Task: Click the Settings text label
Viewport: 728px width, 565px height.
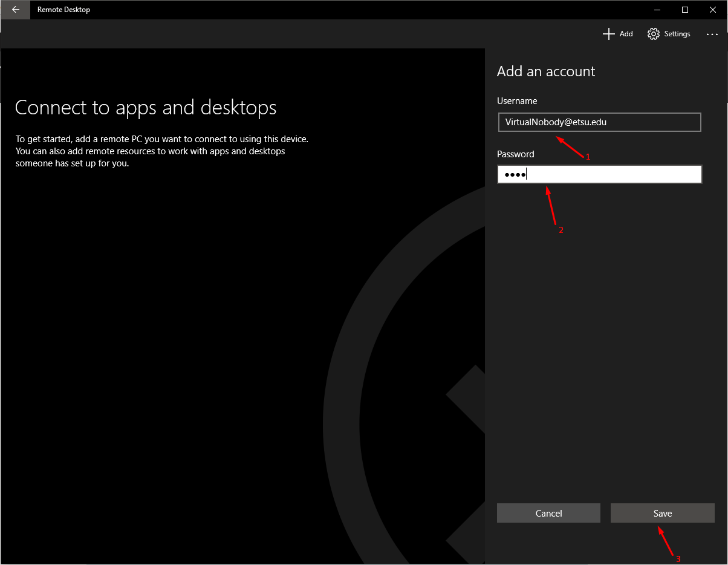Action: tap(677, 34)
